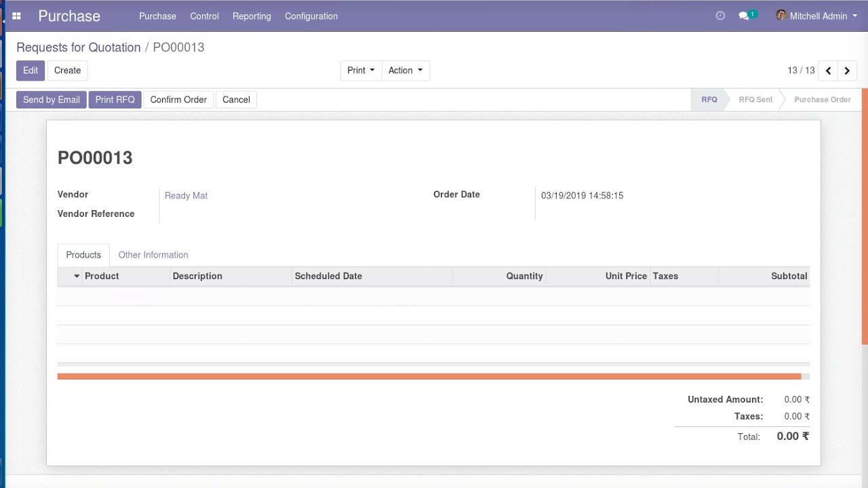Open the activities clock icon
This screenshot has height=488, width=868.
[720, 16]
